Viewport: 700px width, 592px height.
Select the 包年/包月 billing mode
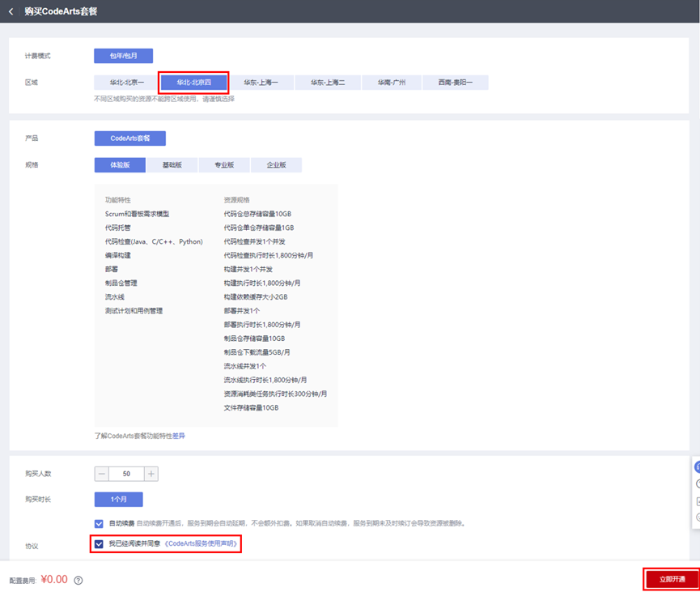118,56
